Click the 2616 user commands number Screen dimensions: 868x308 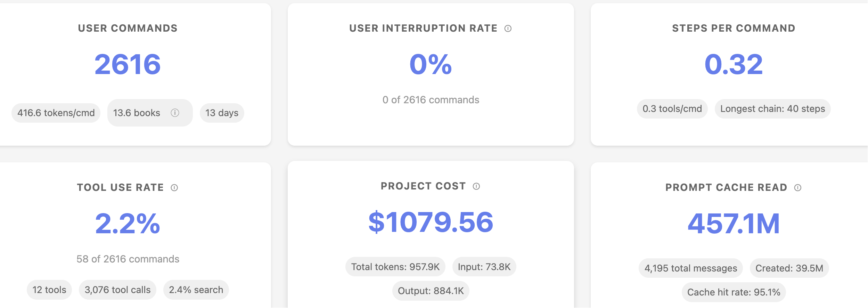[x=128, y=64]
